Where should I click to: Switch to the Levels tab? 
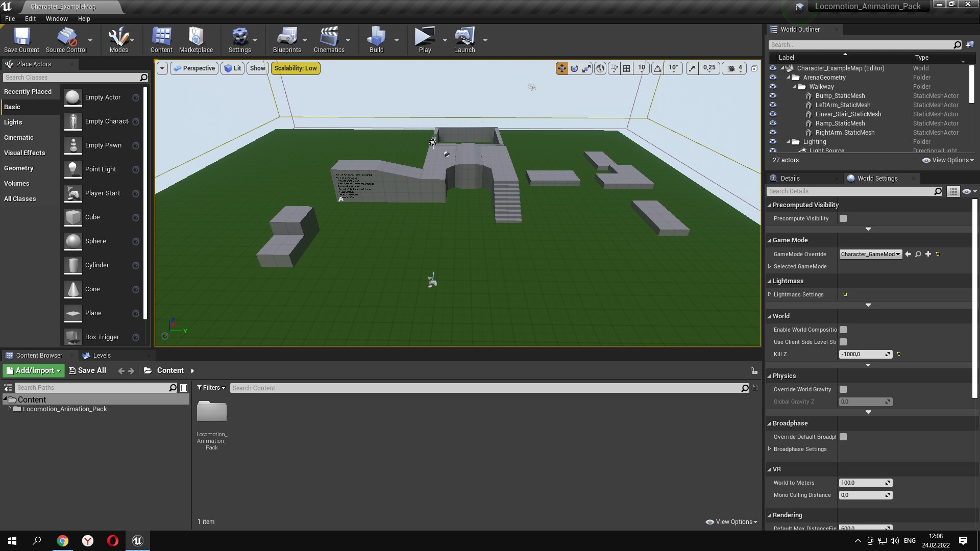pos(102,356)
